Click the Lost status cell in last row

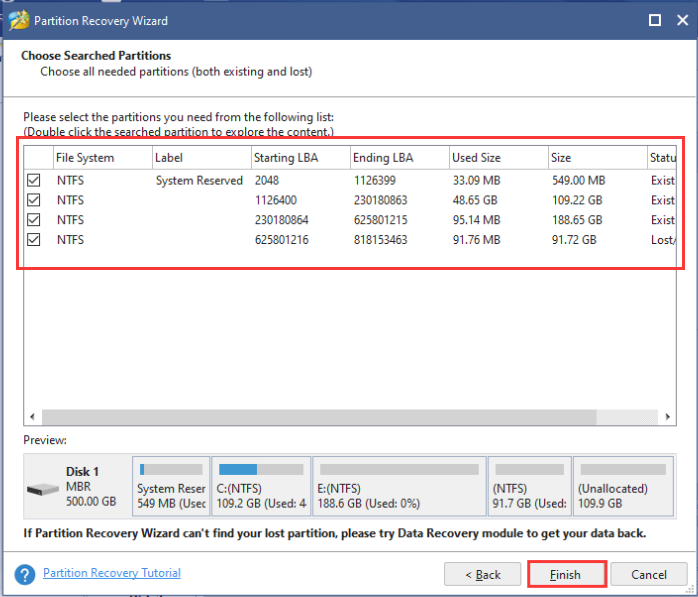(663, 240)
